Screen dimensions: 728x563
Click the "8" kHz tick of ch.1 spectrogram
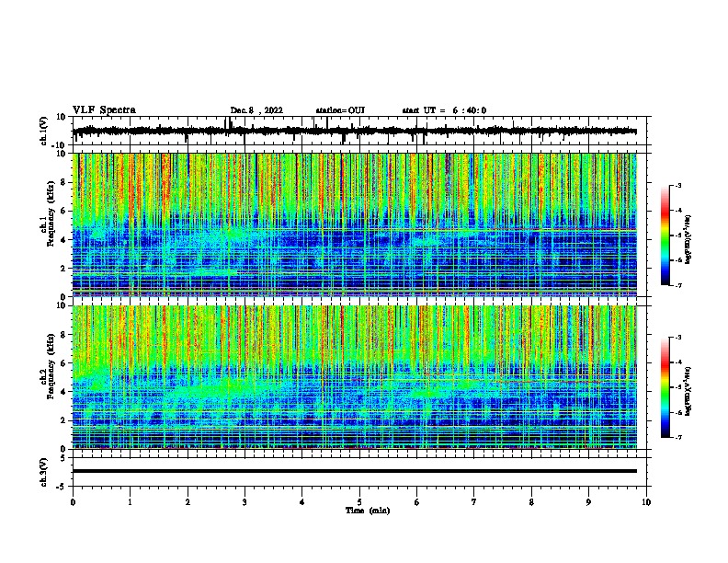pyautogui.click(x=64, y=182)
